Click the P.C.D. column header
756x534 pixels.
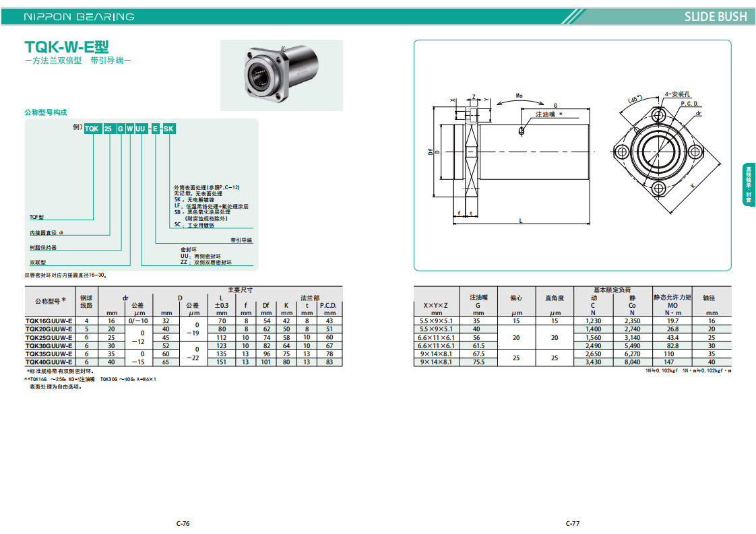click(328, 306)
